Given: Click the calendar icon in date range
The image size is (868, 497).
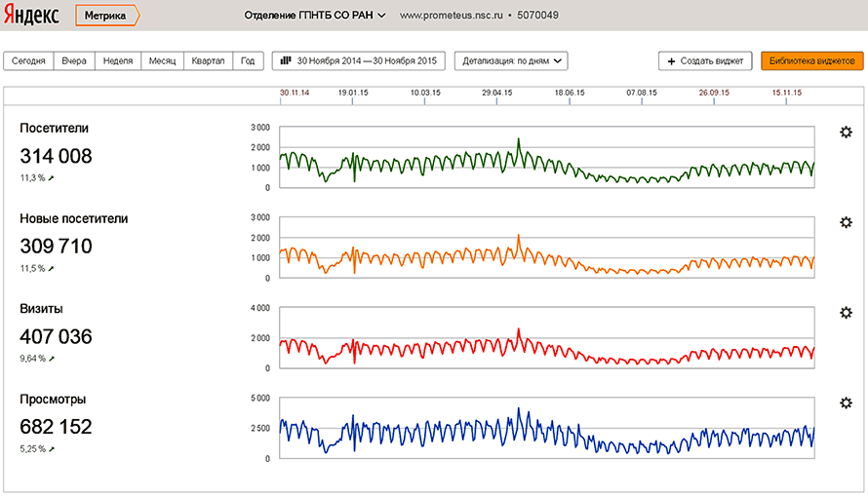Looking at the screenshot, I should click(286, 60).
